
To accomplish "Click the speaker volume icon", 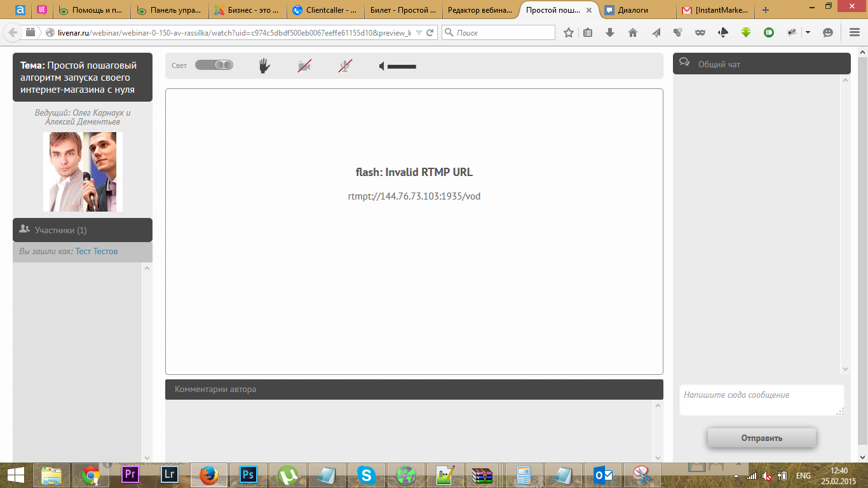I will (382, 66).
